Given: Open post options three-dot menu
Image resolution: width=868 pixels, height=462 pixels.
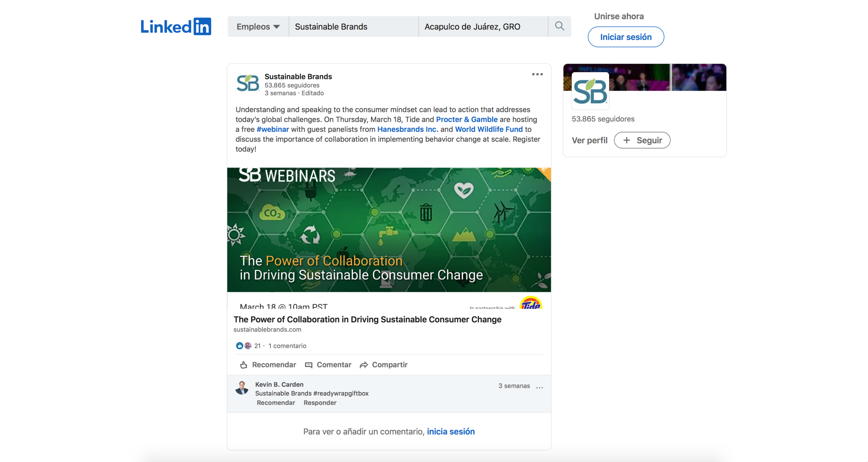Looking at the screenshot, I should click(537, 74).
